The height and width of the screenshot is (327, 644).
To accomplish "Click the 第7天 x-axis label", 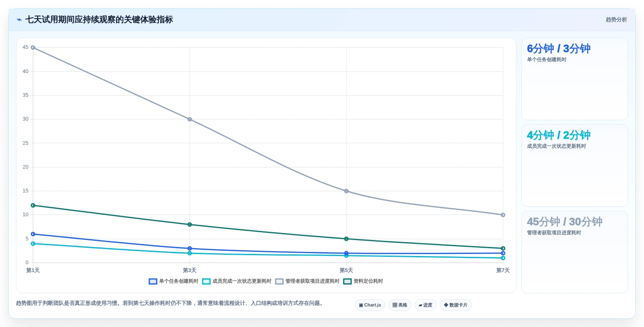I will [x=503, y=270].
